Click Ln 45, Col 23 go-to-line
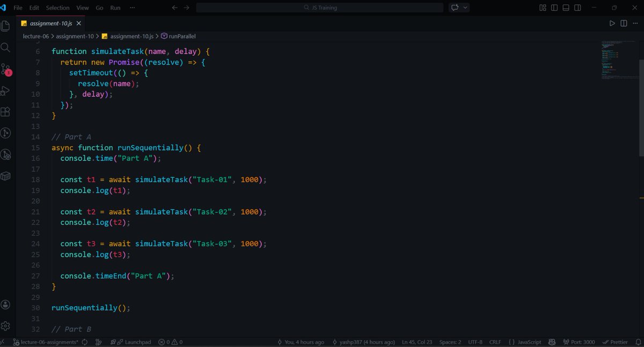Viewport: 644px width, 347px height. [416, 342]
